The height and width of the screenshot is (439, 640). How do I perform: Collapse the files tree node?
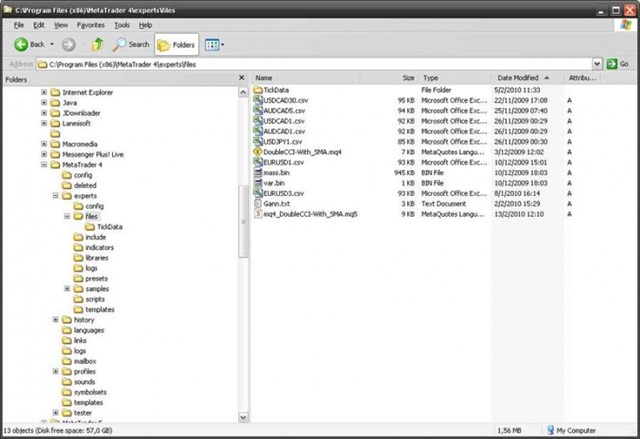(x=67, y=216)
